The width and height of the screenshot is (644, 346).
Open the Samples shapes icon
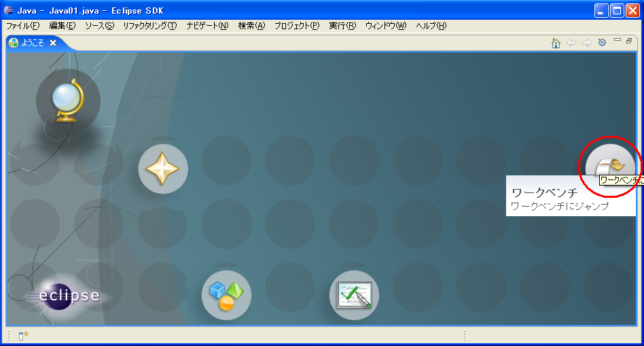tap(226, 295)
